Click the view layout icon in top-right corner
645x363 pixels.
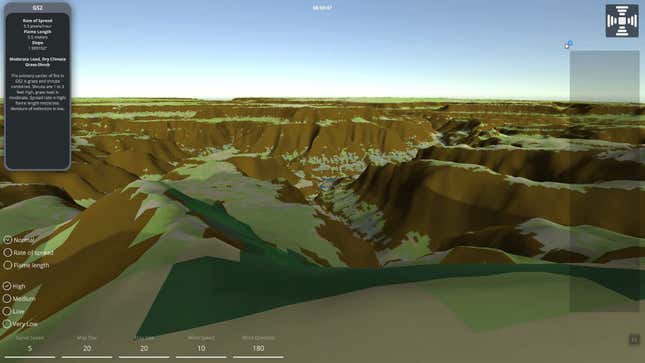click(622, 21)
